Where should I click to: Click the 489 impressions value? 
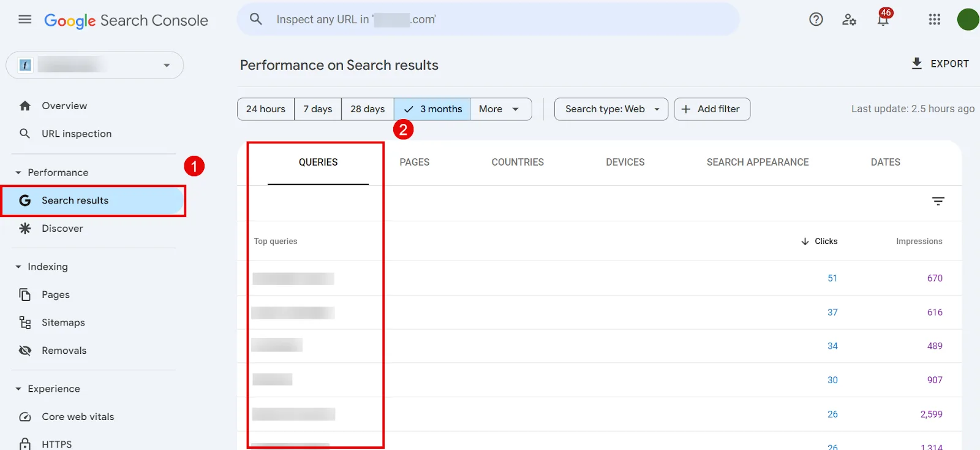click(x=935, y=346)
